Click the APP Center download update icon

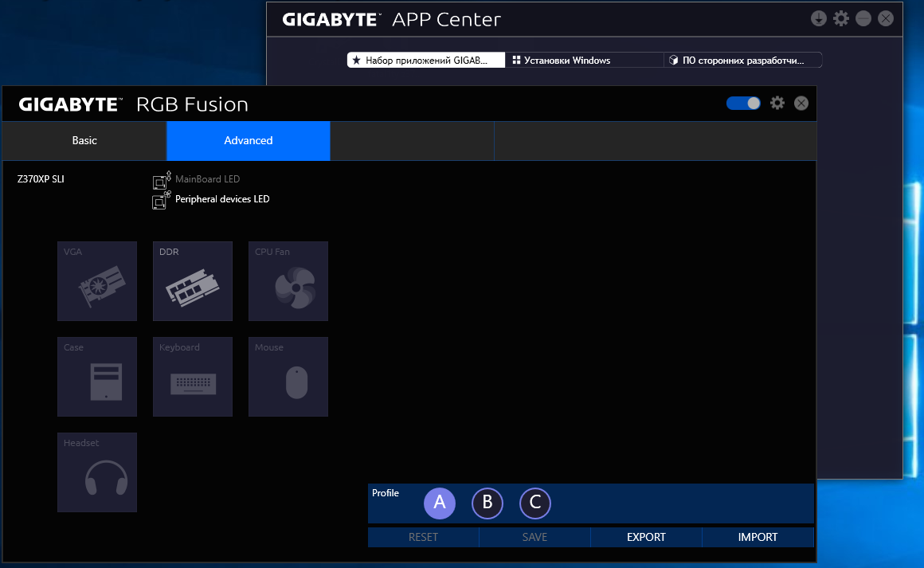point(818,18)
